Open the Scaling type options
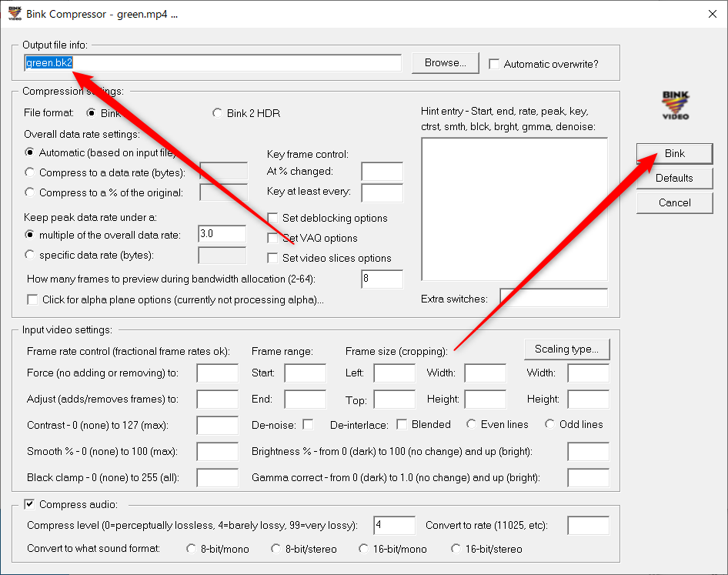Viewport: 728px width, 575px height. coord(567,349)
